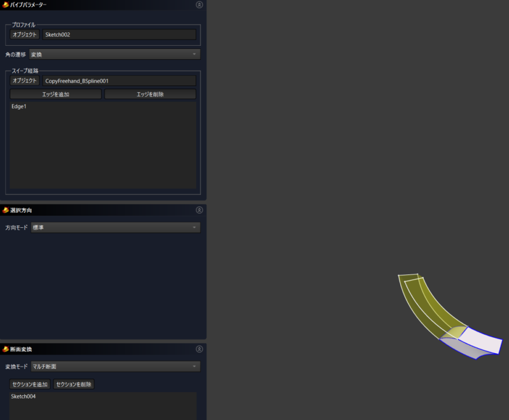Image resolution: width=509 pixels, height=420 pixels.
Task: Click the スイープ経路 オブジェクト button
Action: tap(25, 80)
